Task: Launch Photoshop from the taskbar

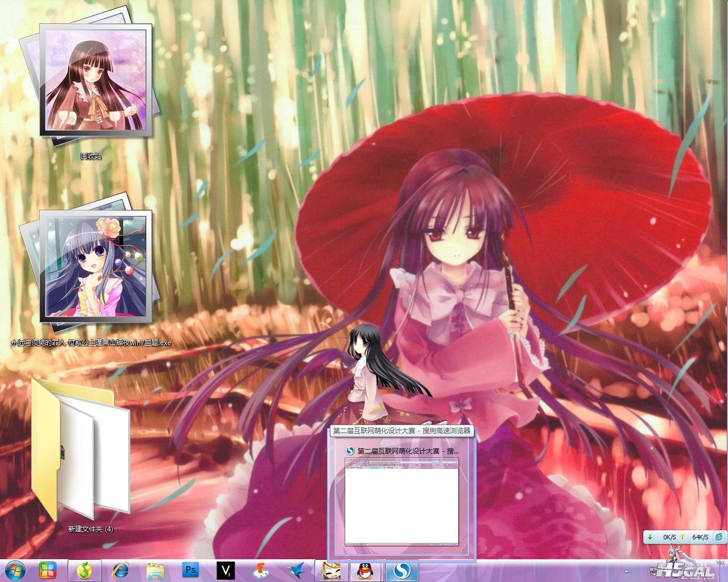Action: (x=191, y=570)
